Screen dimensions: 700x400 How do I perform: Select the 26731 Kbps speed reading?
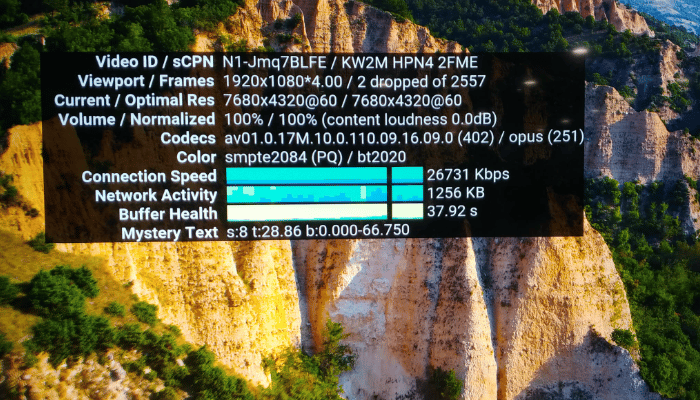[468, 175]
